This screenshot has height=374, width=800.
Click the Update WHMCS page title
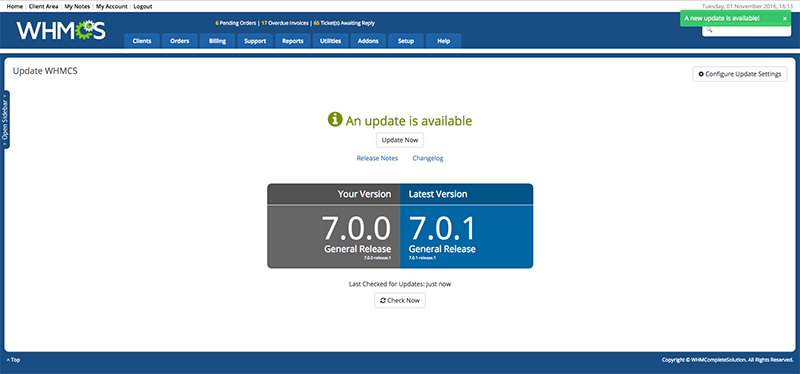click(x=45, y=71)
